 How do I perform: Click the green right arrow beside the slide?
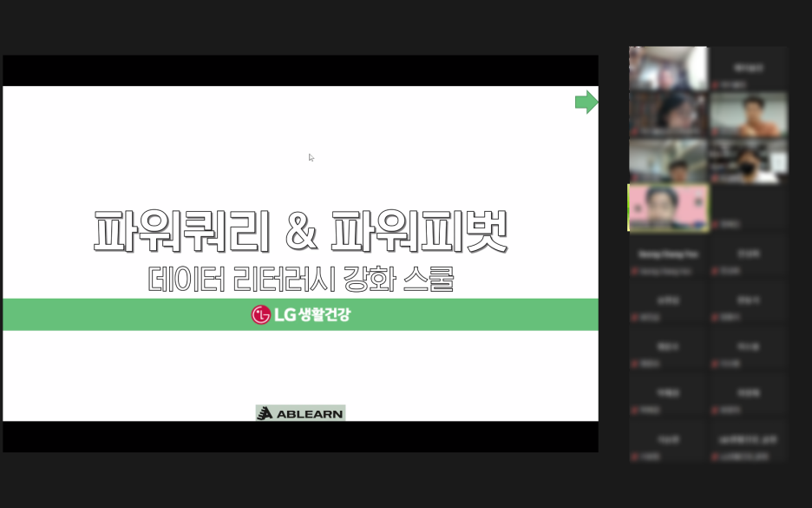click(586, 102)
